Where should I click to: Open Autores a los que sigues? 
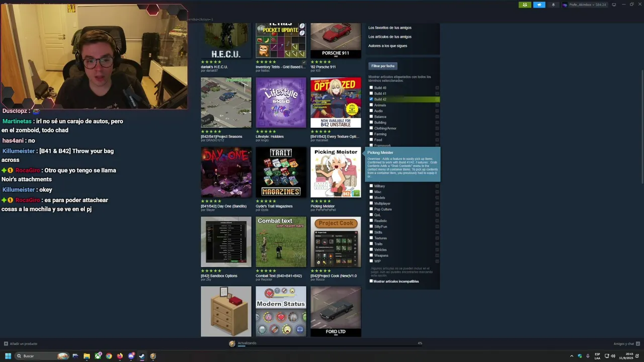coord(387,46)
